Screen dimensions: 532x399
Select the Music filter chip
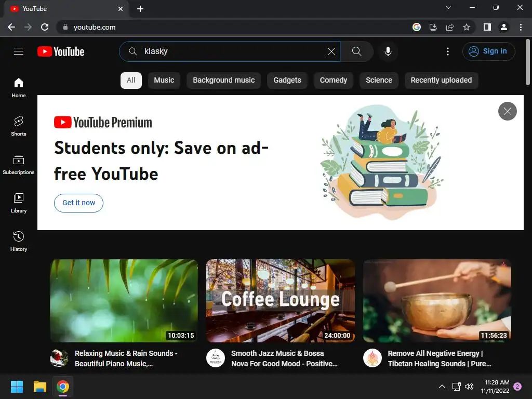pyautogui.click(x=164, y=80)
